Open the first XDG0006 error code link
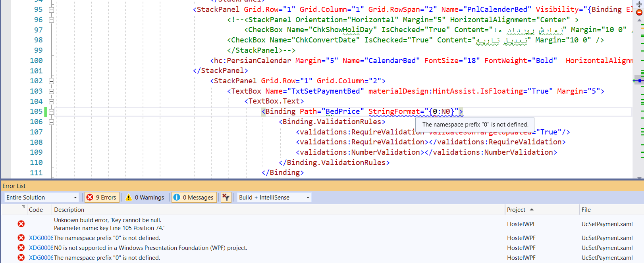 point(40,238)
